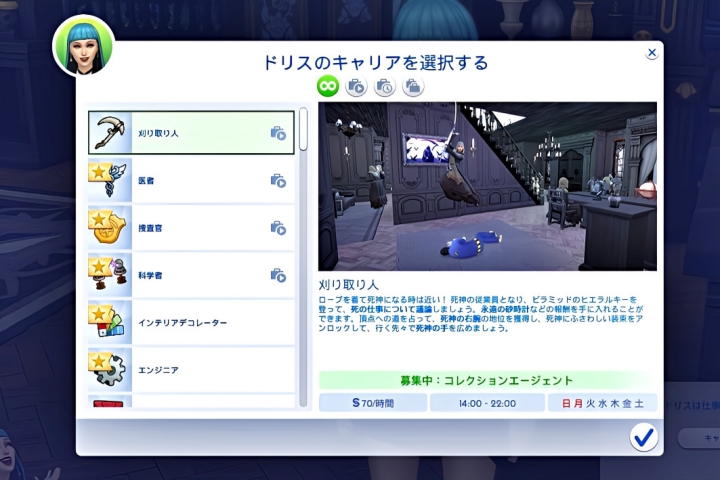This screenshot has width=720, height=480.
Task: Click the 日月火水木金土 workdays indicator
Action: [602, 403]
